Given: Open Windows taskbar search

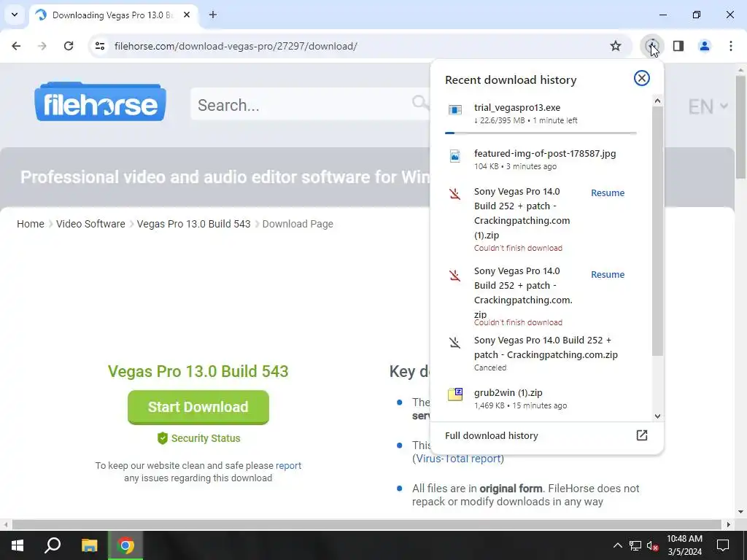Looking at the screenshot, I should 53,545.
